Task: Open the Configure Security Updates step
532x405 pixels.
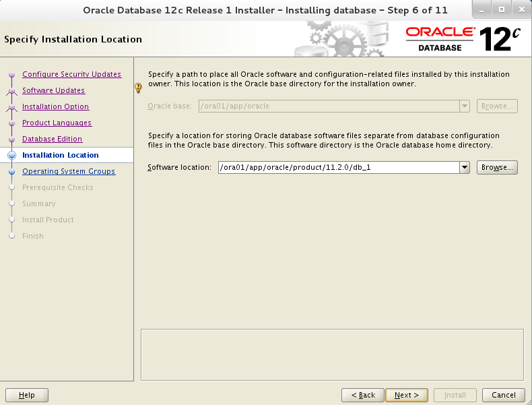Action: click(71, 74)
